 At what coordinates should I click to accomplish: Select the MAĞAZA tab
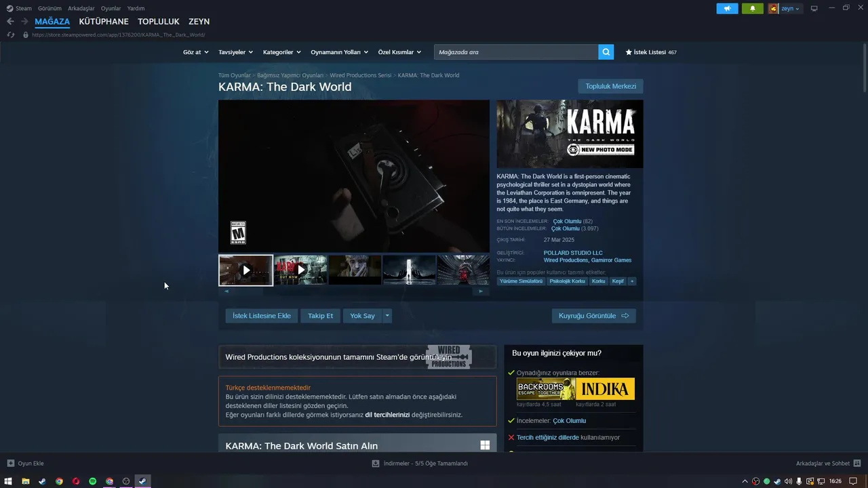coord(52,22)
